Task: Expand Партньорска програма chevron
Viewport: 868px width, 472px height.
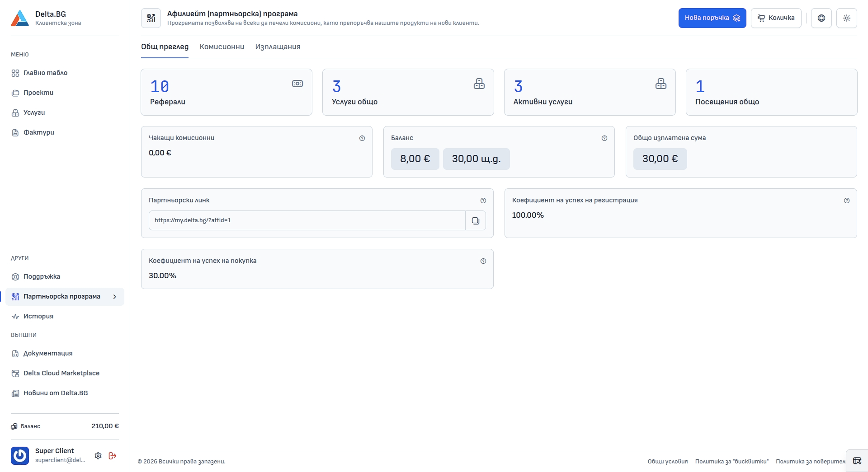Action: coord(115,297)
